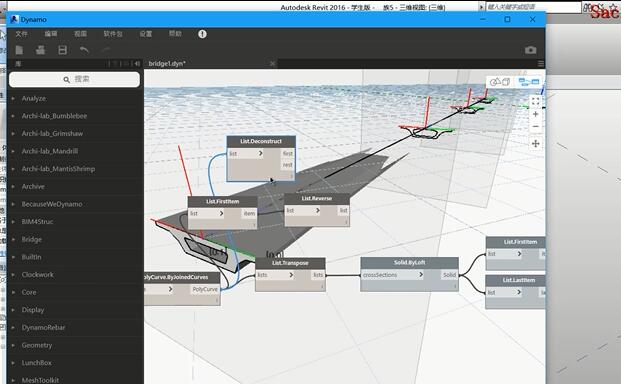
Task: Expand the Geometry library category
Action: pos(37,345)
